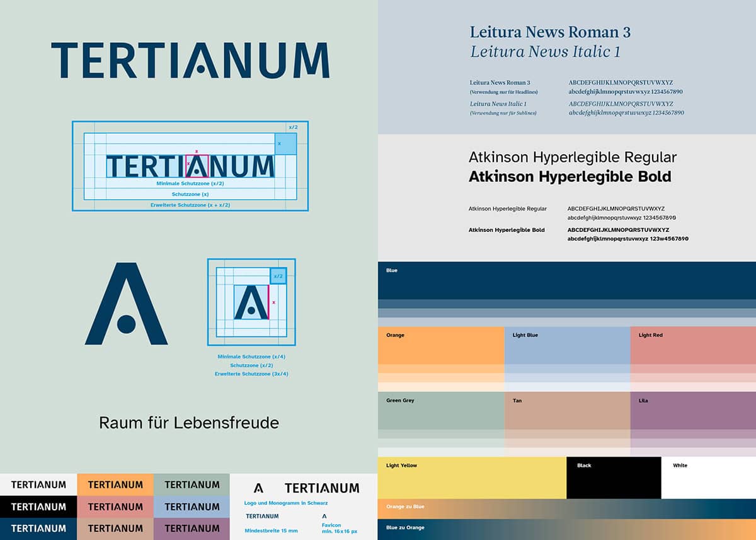Image resolution: width=756 pixels, height=540 pixels.
Task: Click the blue 'x' square in logo diagram
Action: [285, 144]
